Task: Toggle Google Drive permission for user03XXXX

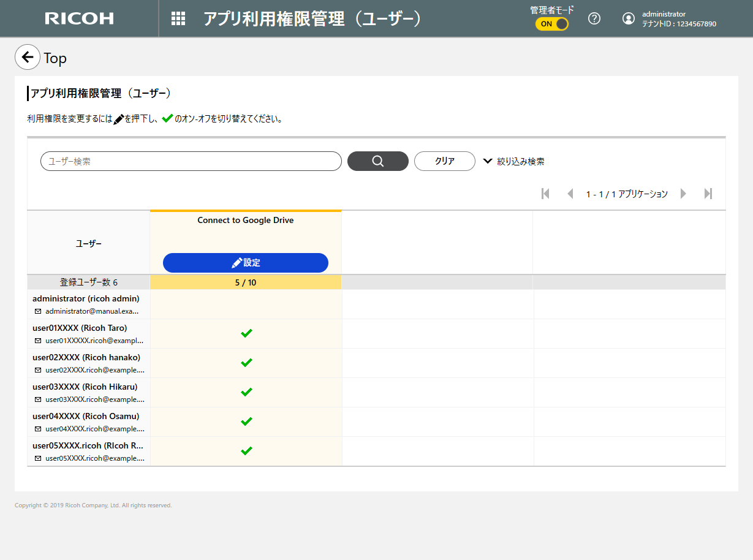Action: [246, 392]
